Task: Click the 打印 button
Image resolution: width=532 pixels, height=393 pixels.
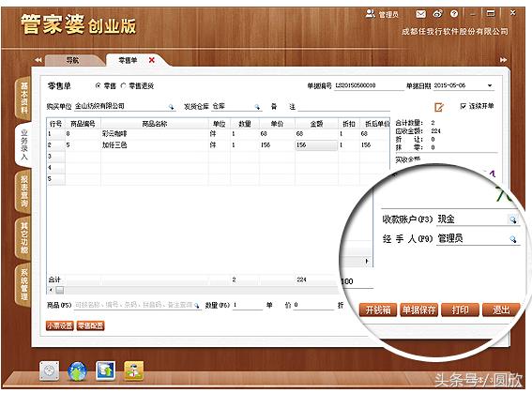Action: coord(460,310)
